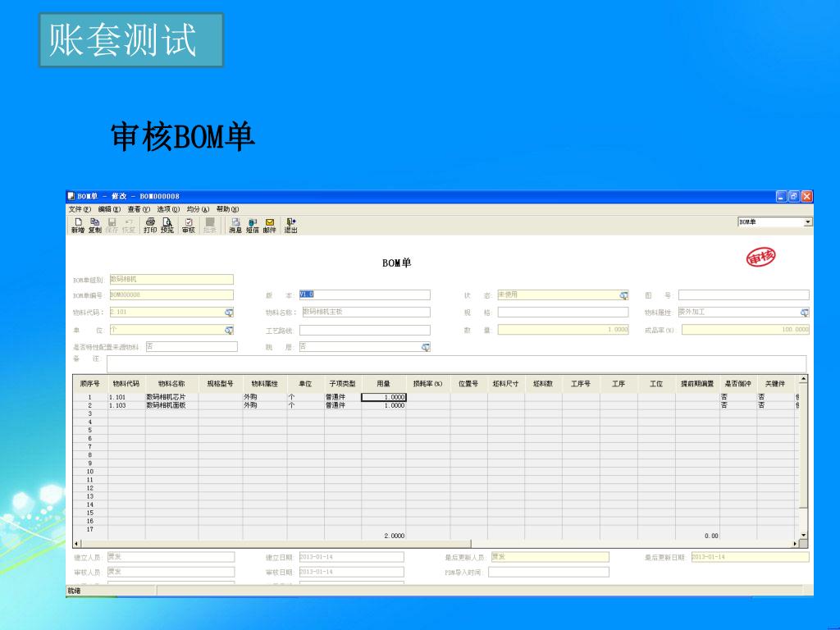Click the 审核日期 field showing 2013-01-14
The height and width of the screenshot is (630, 840).
click(x=351, y=572)
